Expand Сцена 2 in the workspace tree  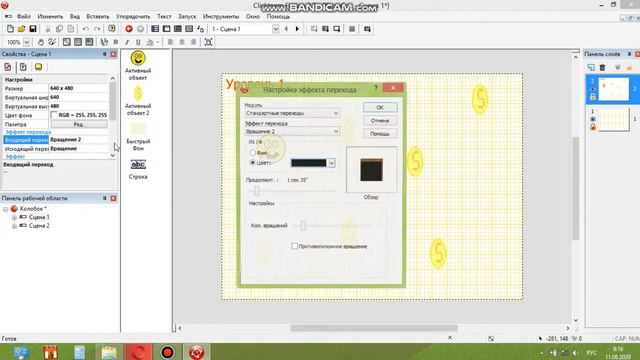point(14,226)
